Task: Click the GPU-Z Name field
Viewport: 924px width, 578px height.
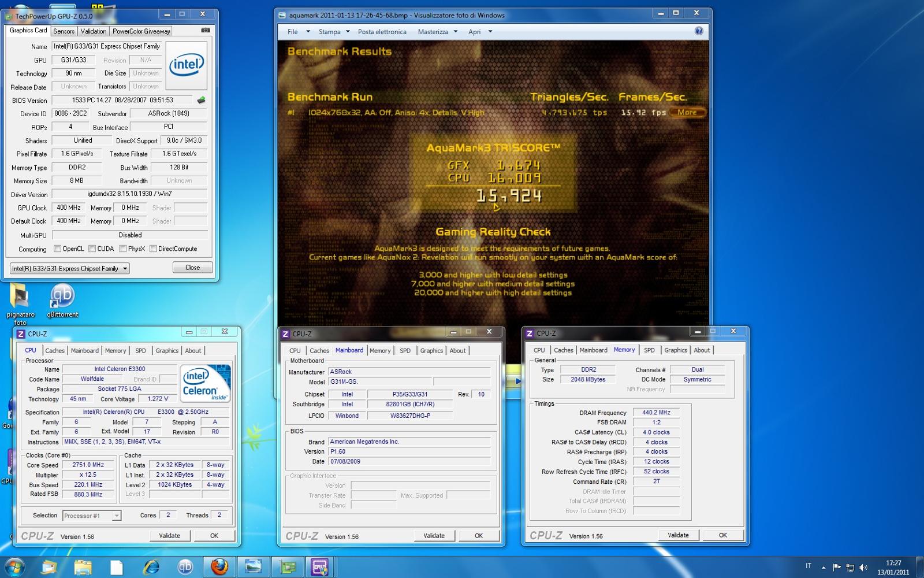Action: [107, 46]
